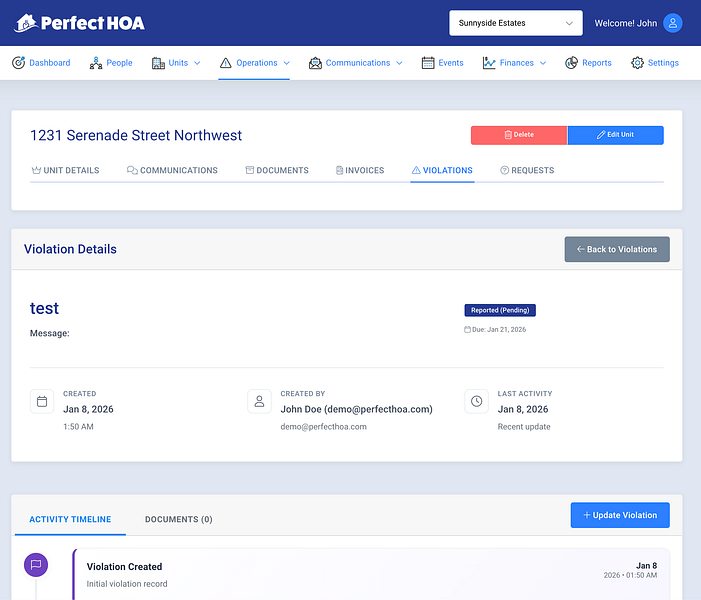Screen dimensions: 701x600
Task: Click the Edit Unit button
Action: [616, 135]
